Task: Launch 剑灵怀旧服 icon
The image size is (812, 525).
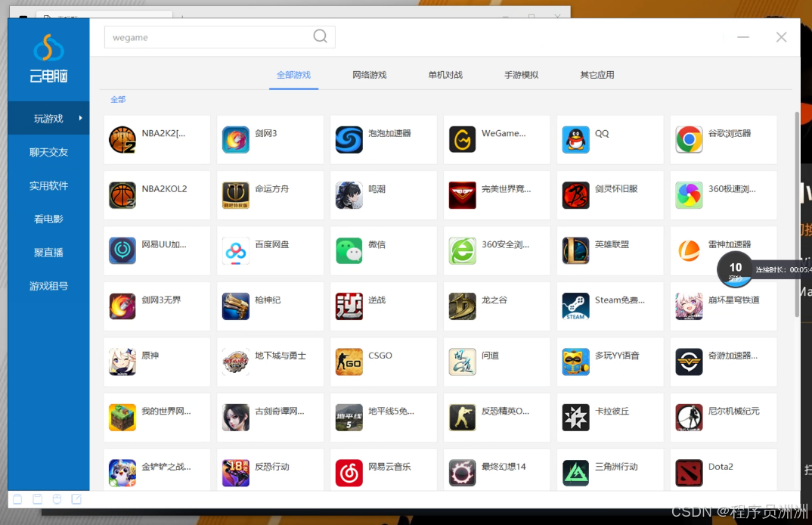Action: point(576,195)
